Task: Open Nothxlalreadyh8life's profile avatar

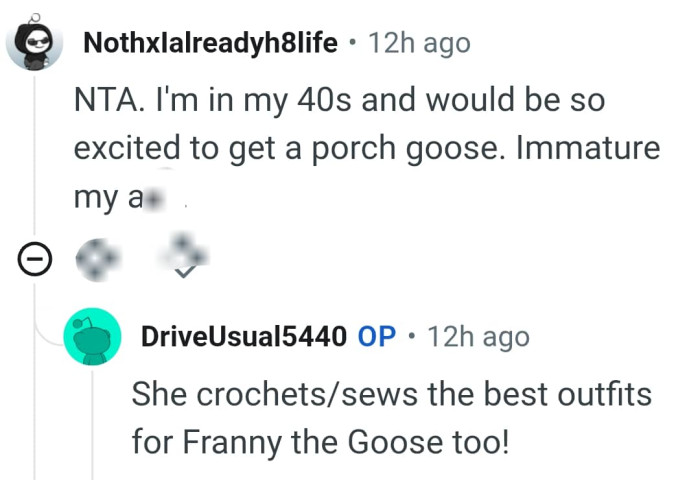Action: point(35,43)
